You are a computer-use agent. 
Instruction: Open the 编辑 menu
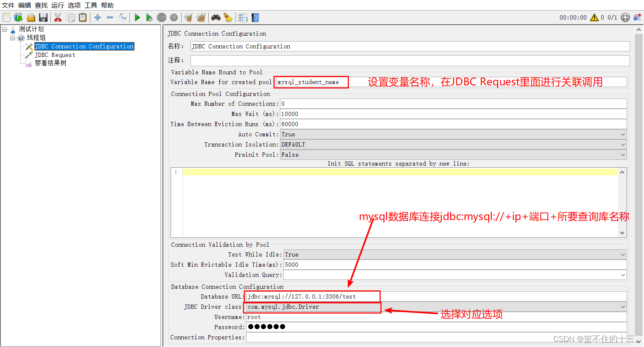(x=25, y=5)
